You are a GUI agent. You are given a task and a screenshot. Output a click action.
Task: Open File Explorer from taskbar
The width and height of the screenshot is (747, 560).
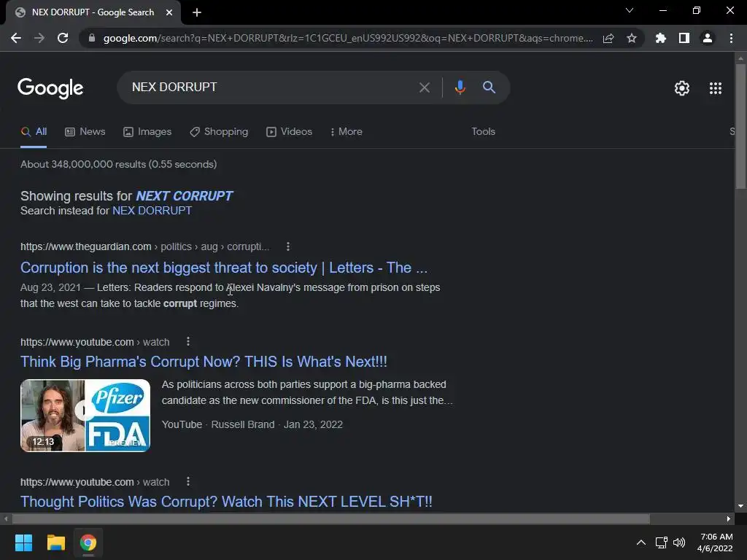[55, 542]
